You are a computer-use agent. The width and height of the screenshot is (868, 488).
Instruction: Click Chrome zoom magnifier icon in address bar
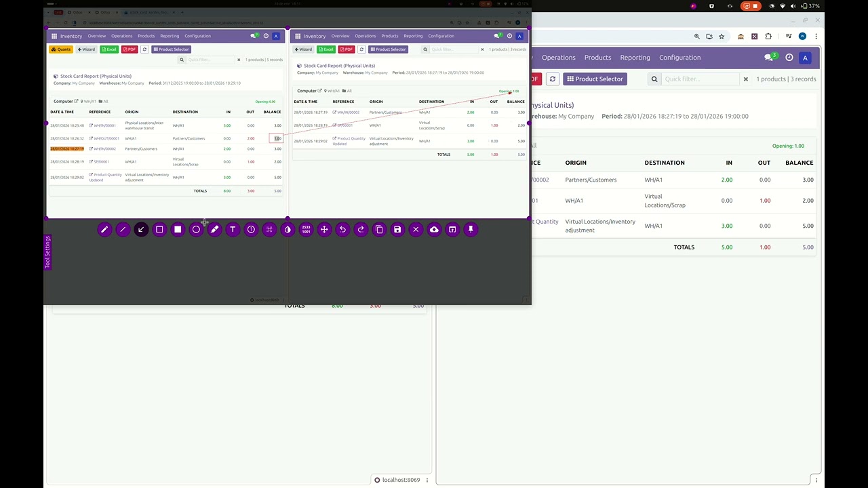[696, 37]
